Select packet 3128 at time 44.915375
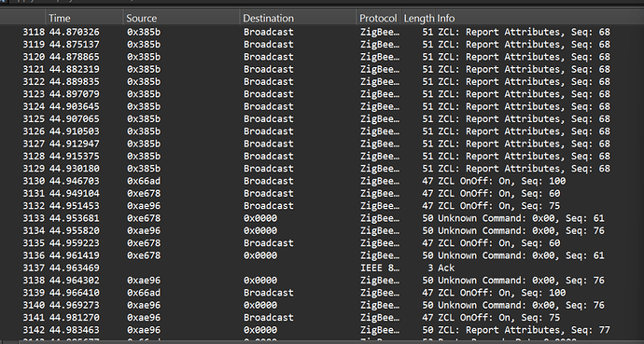The width and height of the screenshot is (644, 344). click(x=322, y=156)
